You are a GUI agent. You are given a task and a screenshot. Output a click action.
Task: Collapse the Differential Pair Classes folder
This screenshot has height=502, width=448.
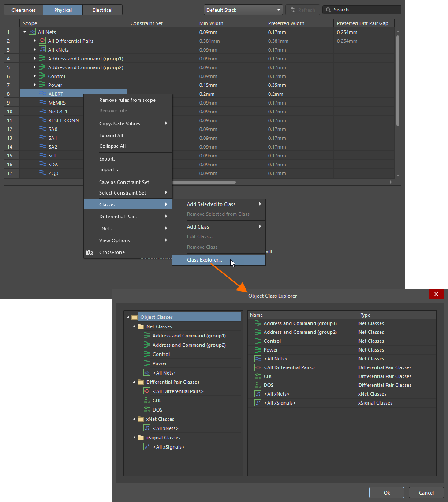pyautogui.click(x=134, y=382)
